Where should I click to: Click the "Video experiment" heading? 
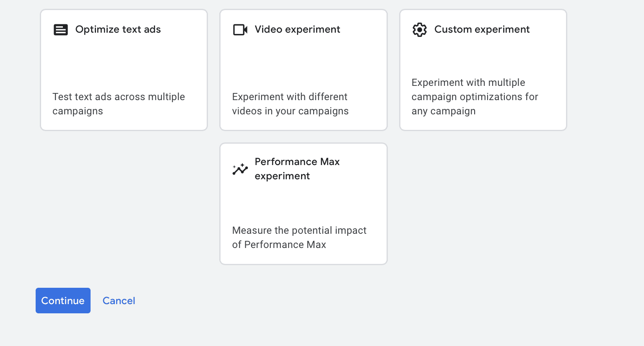(298, 29)
